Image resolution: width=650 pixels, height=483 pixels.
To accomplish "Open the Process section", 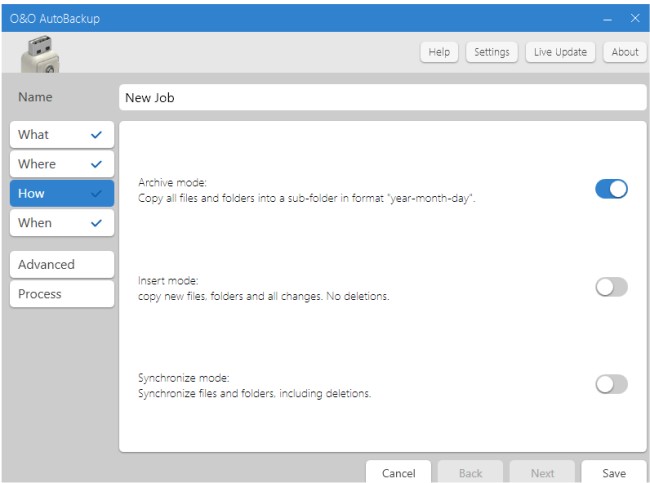I will (x=62, y=294).
